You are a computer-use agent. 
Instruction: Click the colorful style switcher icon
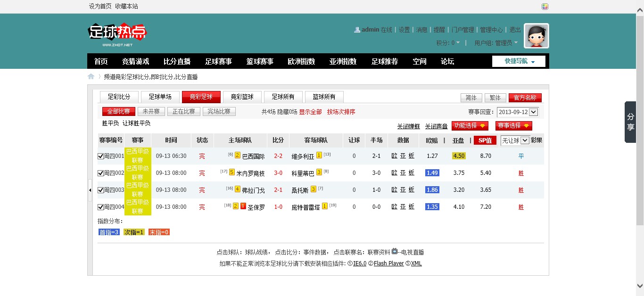click(545, 7)
